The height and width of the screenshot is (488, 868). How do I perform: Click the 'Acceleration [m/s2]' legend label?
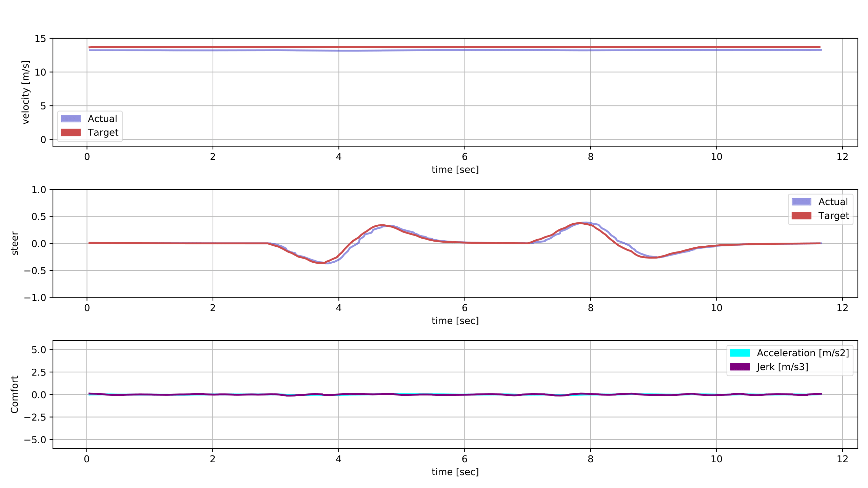tap(803, 353)
